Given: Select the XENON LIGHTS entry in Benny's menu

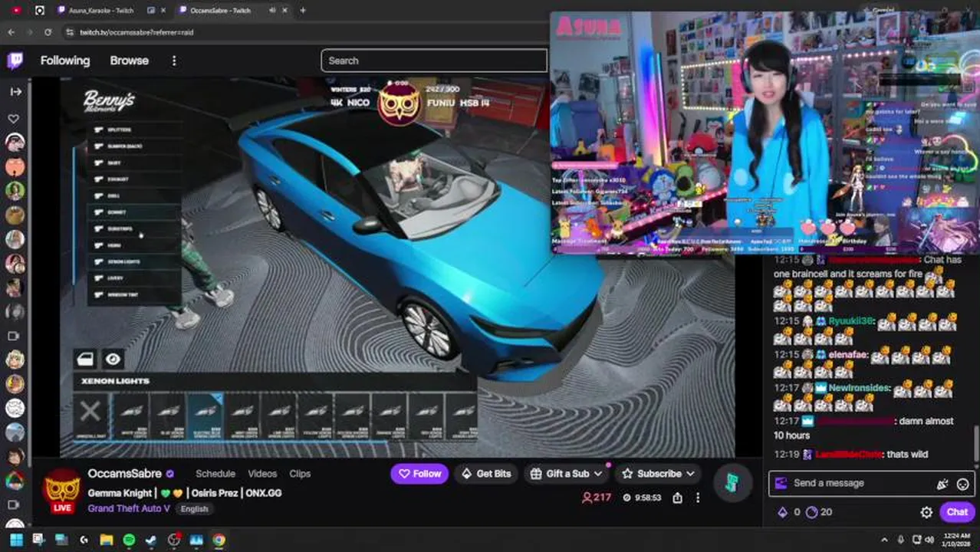Looking at the screenshot, I should 133,261.
